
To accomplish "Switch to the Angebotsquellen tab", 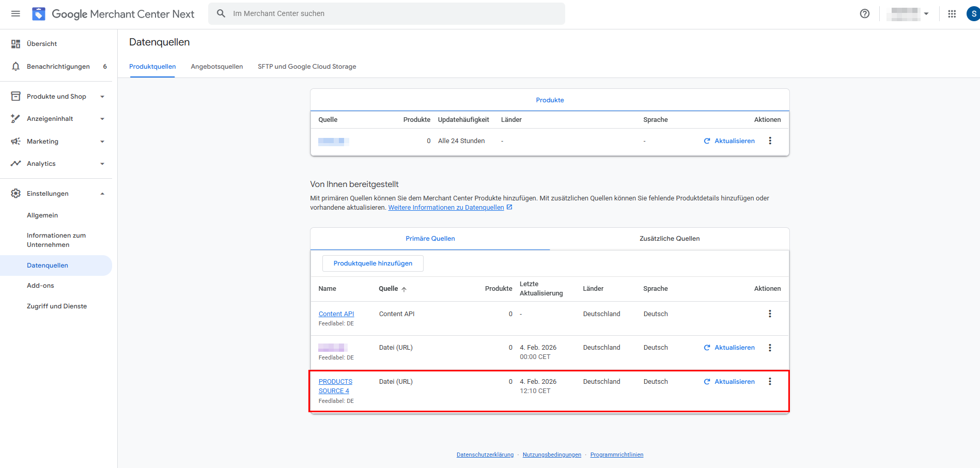I will pyautogui.click(x=217, y=67).
